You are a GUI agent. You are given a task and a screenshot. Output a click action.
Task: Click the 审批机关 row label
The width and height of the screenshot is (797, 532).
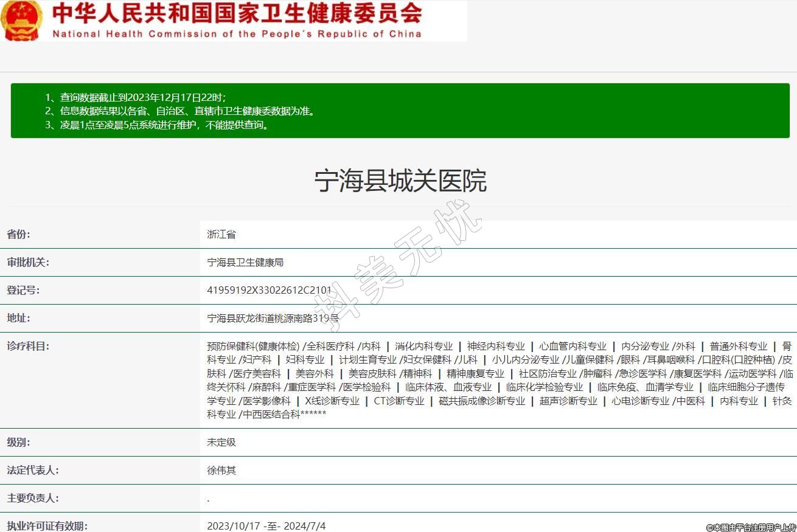(x=28, y=262)
